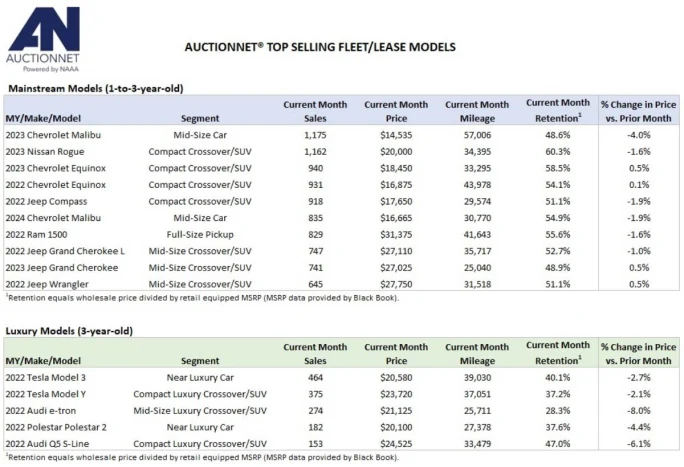Image resolution: width=684 pixels, height=467 pixels.
Task: Click the price change '-4.0%'
Action: 639,135
